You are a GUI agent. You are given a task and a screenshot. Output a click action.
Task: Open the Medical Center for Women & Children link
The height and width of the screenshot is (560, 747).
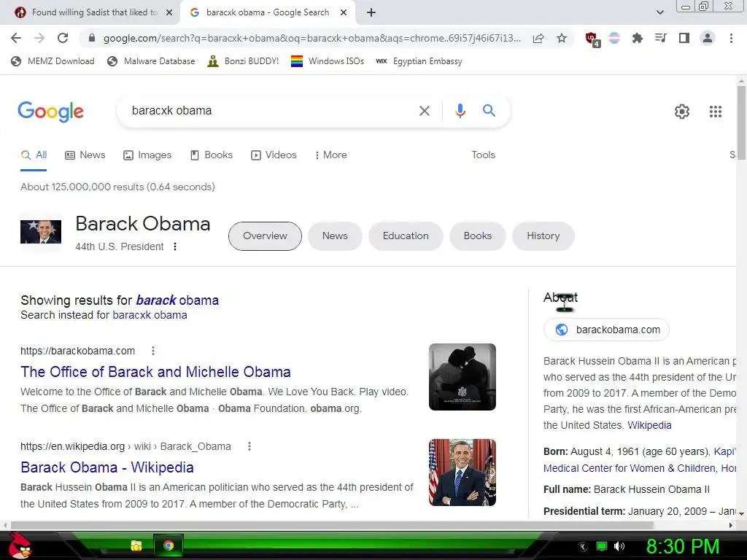click(x=630, y=468)
